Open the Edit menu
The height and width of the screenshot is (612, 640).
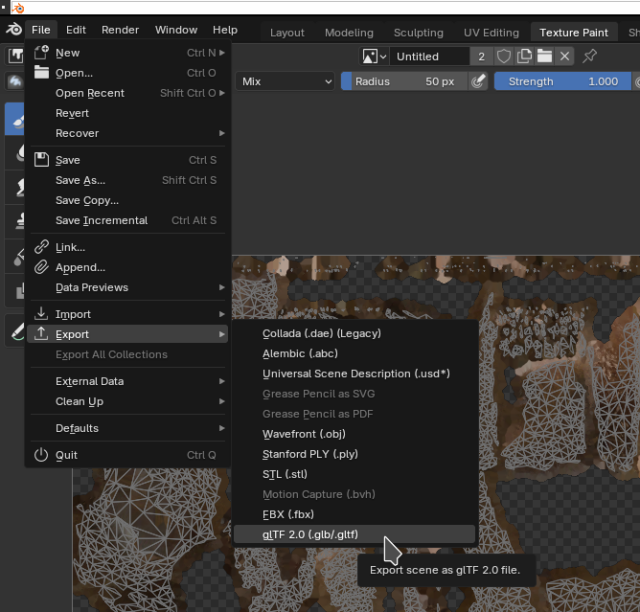tap(76, 30)
